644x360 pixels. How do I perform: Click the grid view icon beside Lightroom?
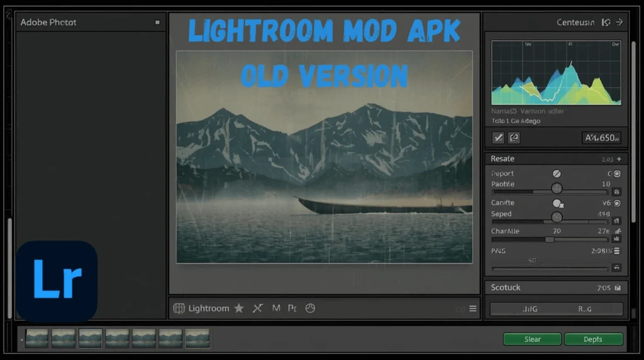(x=179, y=308)
